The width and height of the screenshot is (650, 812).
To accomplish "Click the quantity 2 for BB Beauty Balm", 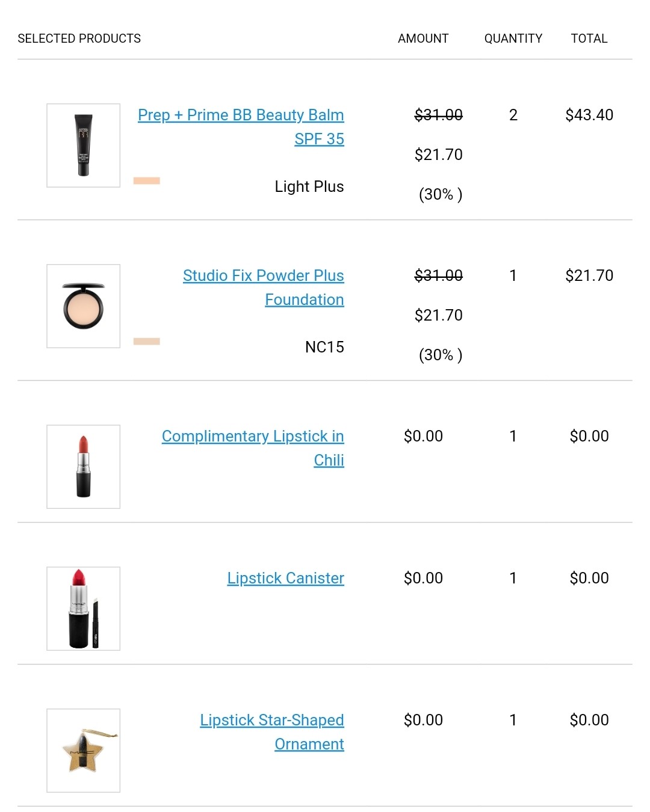I will [x=513, y=115].
